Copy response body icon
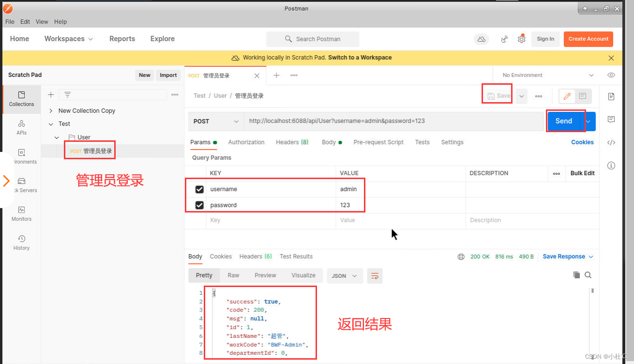 (576, 275)
